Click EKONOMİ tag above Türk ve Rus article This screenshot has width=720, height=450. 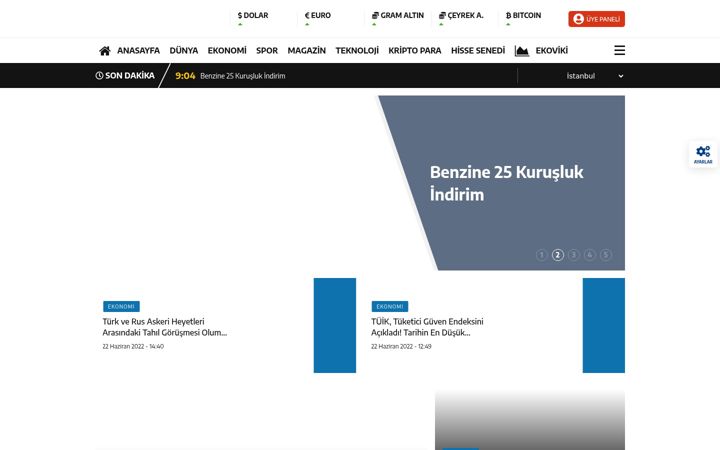(x=121, y=306)
